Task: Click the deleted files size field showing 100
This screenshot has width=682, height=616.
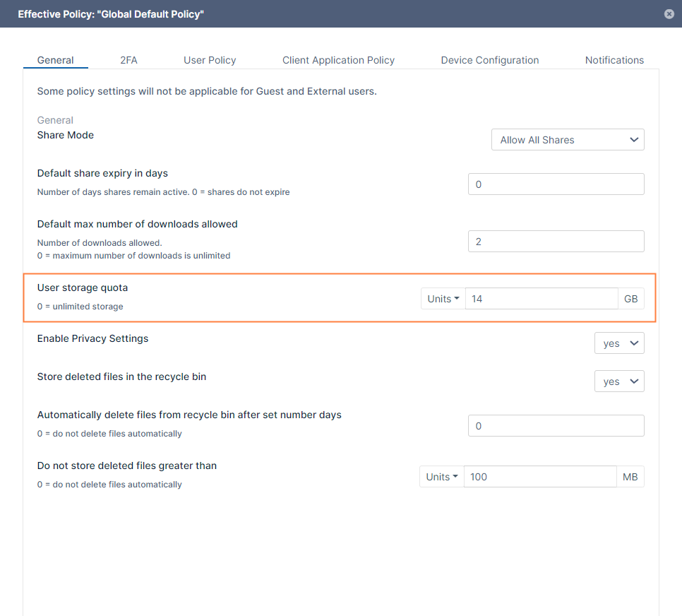Action: click(539, 477)
